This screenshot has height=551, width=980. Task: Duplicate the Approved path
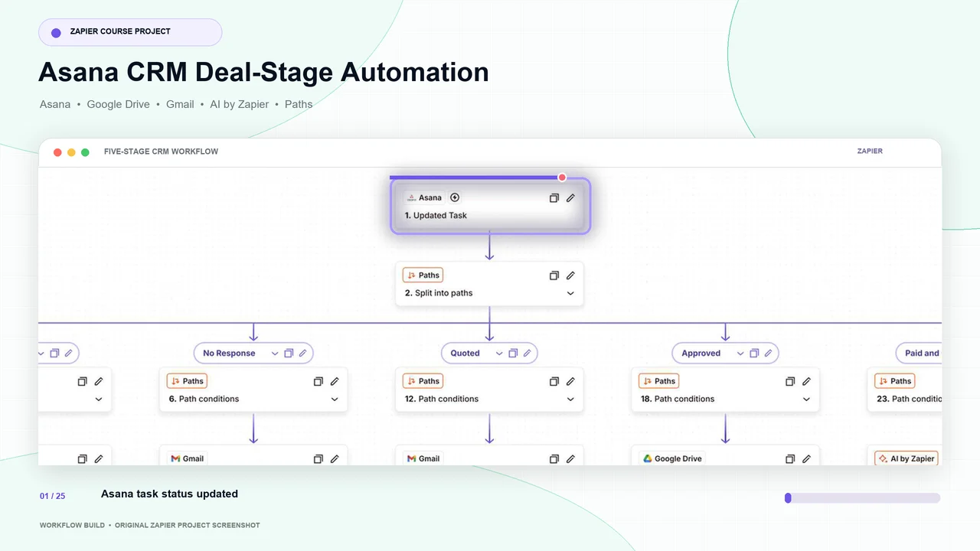point(754,354)
